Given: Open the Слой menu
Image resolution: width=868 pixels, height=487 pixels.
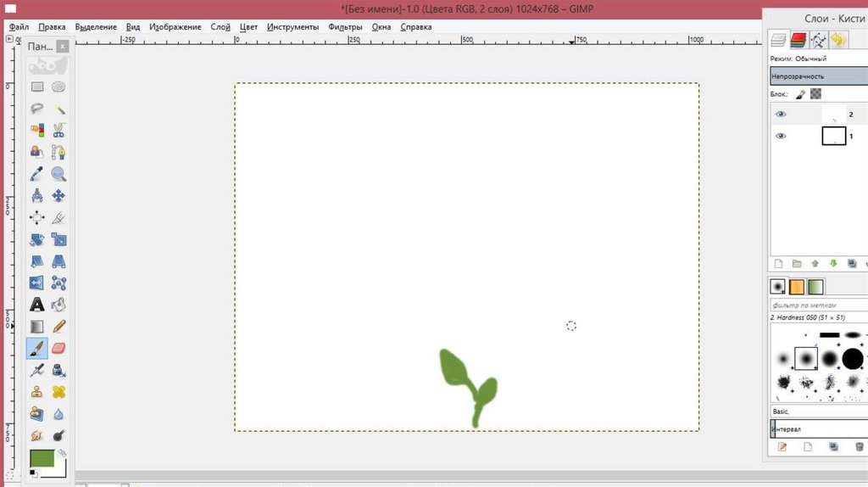Looking at the screenshot, I should point(220,27).
